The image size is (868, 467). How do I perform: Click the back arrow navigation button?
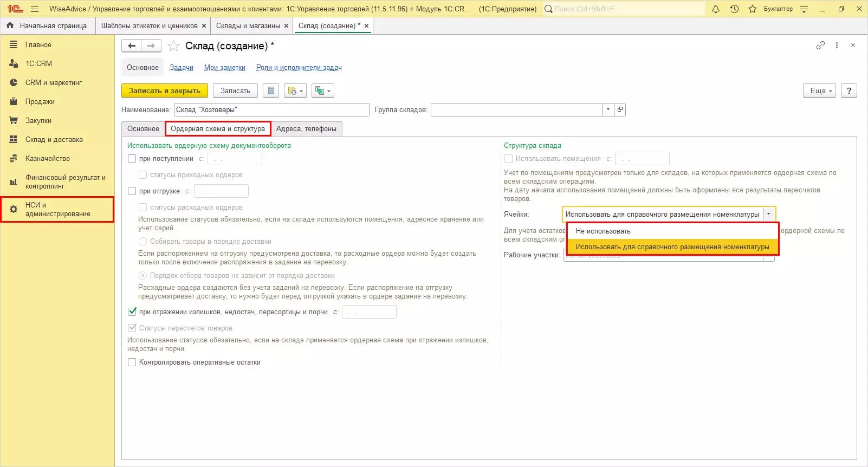click(132, 46)
